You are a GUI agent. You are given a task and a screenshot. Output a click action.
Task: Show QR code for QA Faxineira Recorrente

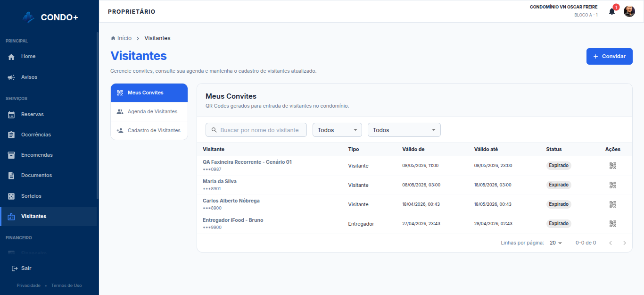[613, 166]
